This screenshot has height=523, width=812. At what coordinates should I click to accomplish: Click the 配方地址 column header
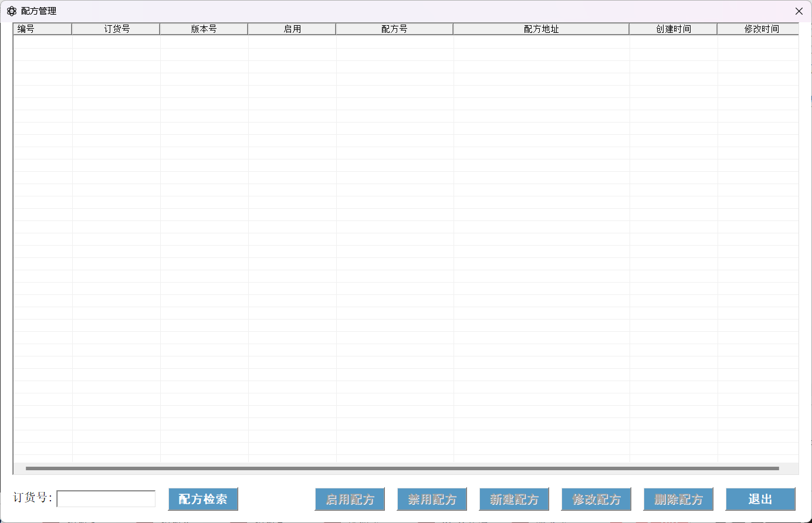[541, 29]
